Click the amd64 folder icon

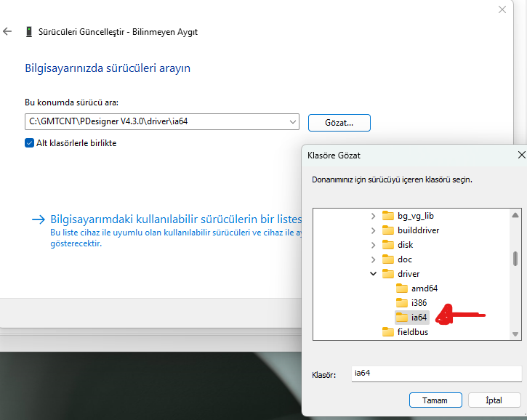point(402,288)
